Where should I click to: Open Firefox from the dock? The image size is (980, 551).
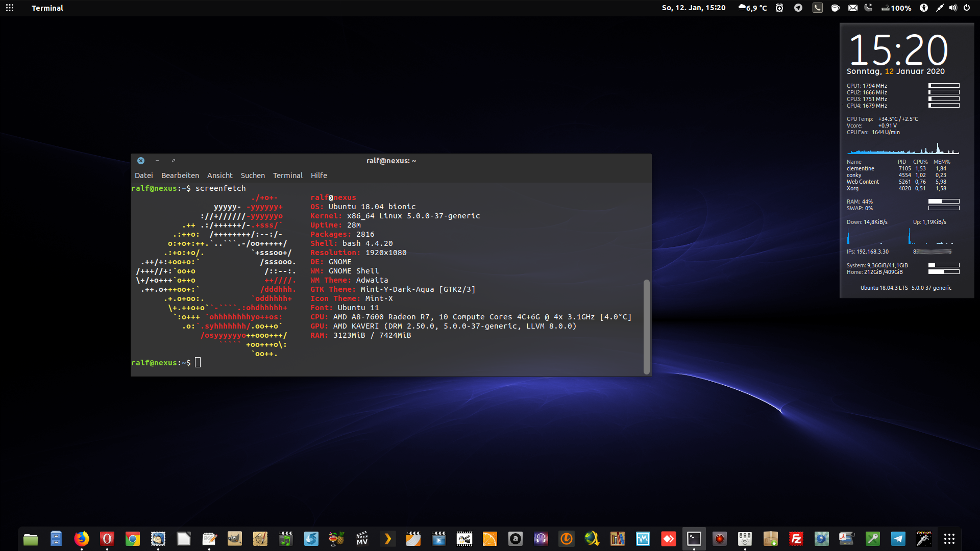pos(82,539)
